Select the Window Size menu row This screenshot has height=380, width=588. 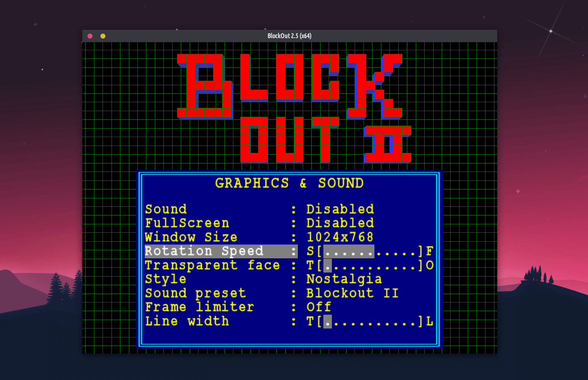(x=289, y=237)
